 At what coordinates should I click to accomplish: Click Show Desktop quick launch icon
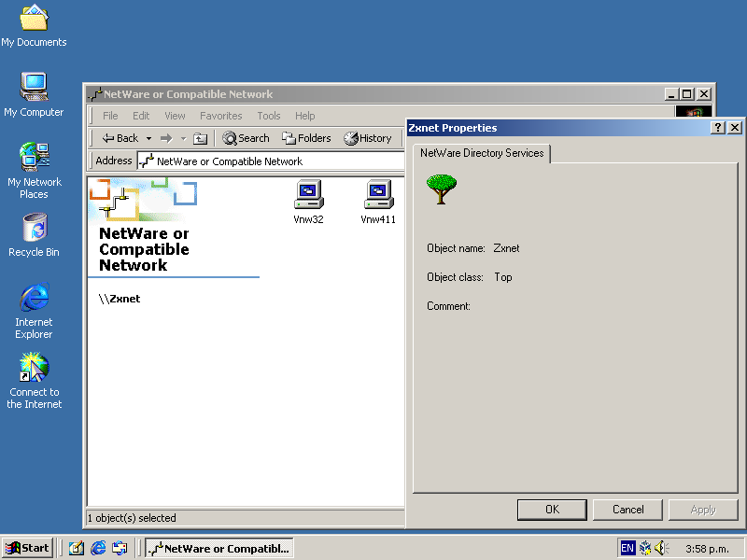[77, 548]
